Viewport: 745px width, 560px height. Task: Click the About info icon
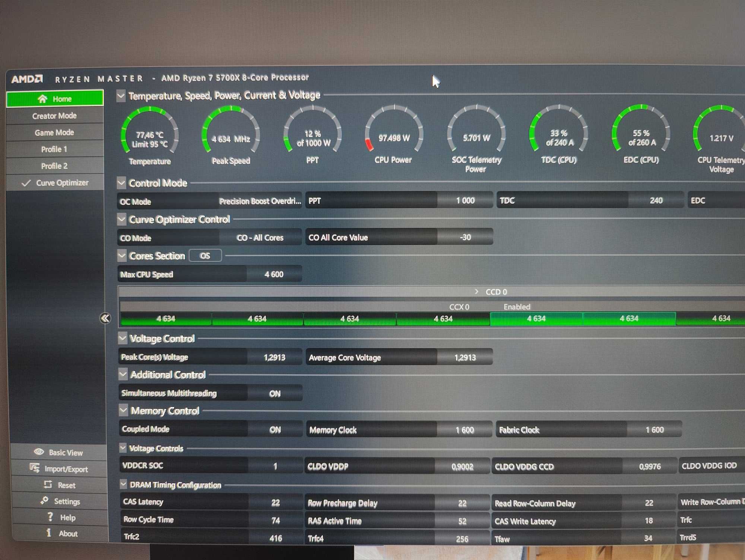point(49,533)
